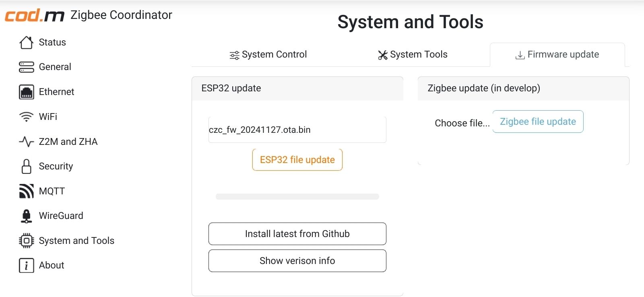Open Security via the padlock icon
Screen dimensions: 644x297
point(26,166)
